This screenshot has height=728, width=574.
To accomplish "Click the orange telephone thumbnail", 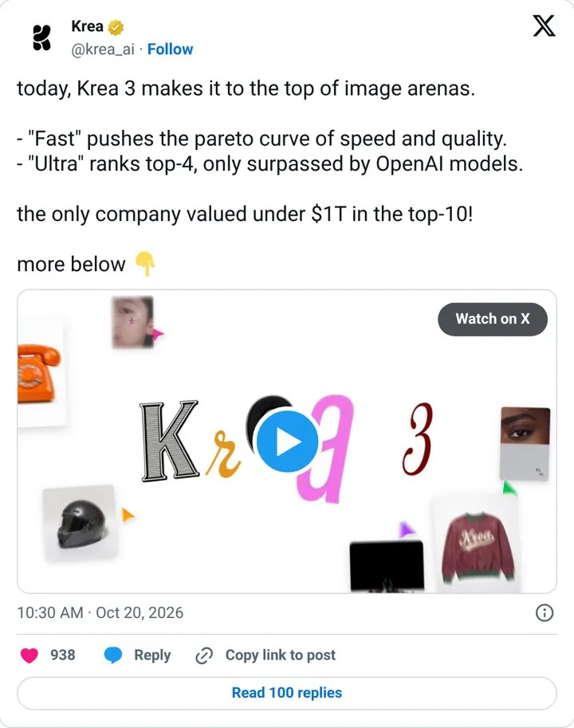I will pos(39,373).
